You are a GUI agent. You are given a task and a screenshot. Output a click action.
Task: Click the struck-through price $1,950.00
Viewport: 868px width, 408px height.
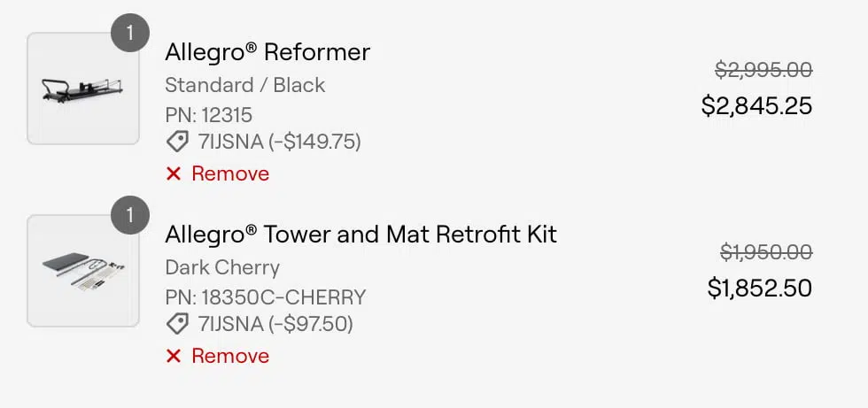coord(766,252)
